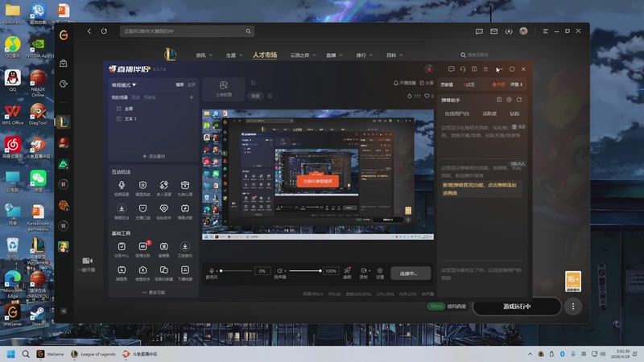The height and width of the screenshot is (362, 644).
Task: Open 礼物心愿 gift wish tool
Action: coord(185,187)
